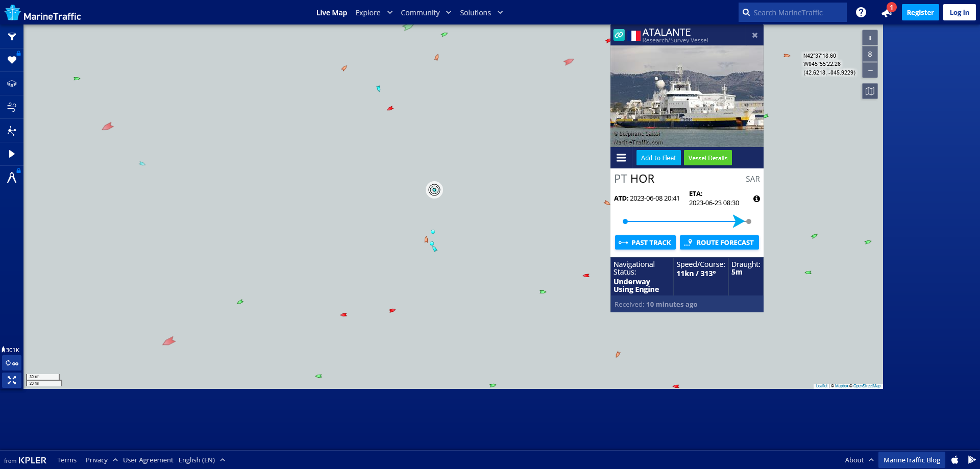Open help question mark icon
Screen dimensions: 980x469
coord(861,12)
